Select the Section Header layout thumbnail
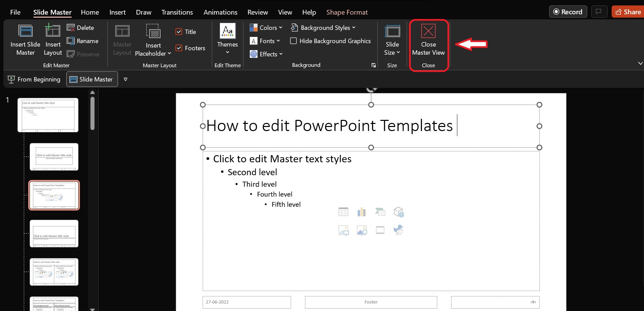 click(54, 234)
